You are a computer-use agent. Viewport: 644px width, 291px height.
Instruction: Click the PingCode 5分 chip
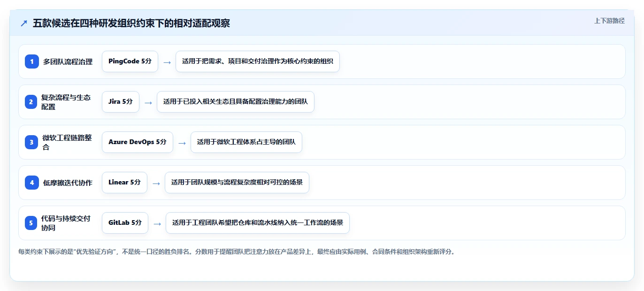130,61
